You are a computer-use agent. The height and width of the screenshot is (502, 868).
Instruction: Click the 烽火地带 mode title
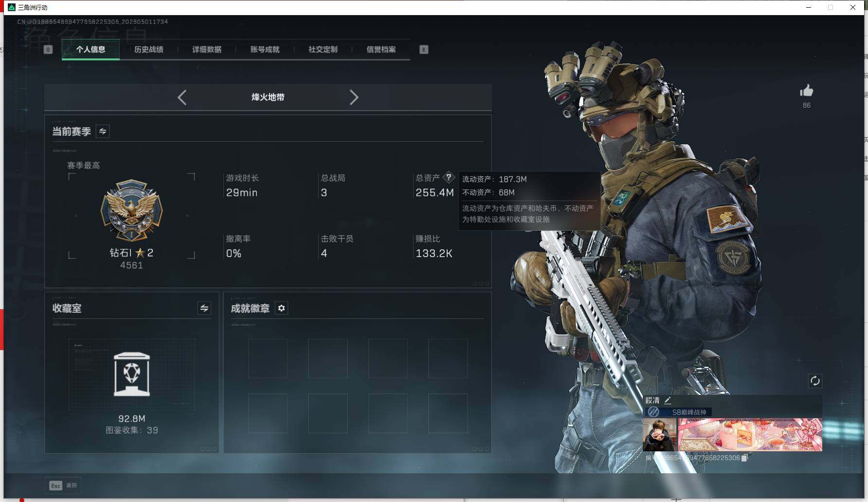[x=268, y=97]
